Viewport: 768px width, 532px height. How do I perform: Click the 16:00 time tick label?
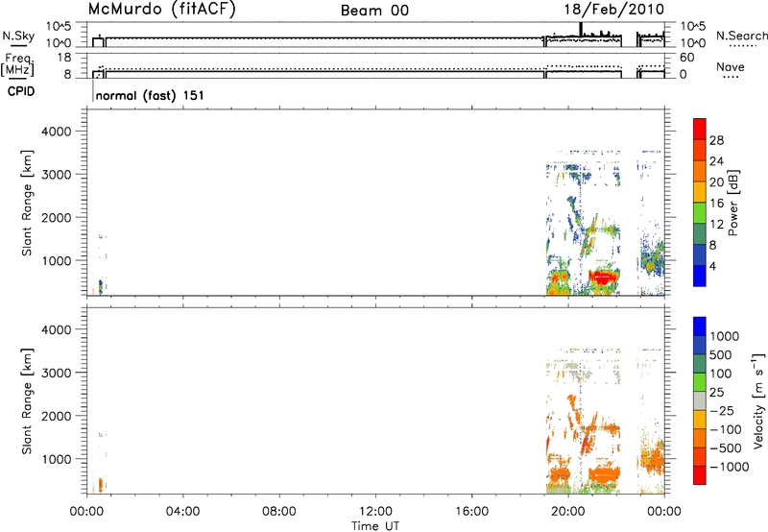pos(471,512)
